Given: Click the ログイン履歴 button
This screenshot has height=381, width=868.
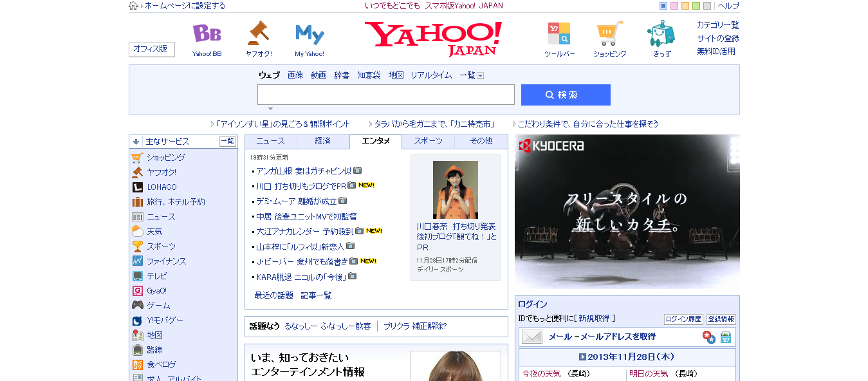Looking at the screenshot, I should click(x=683, y=319).
